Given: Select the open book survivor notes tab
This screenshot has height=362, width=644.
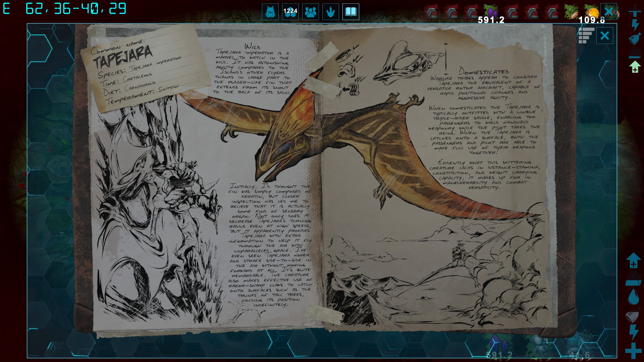Looking at the screenshot, I should click(351, 12).
